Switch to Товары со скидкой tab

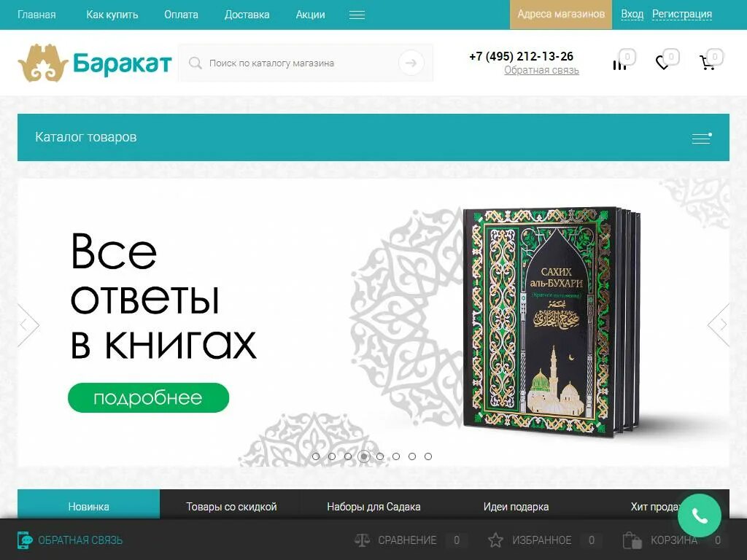tap(231, 507)
